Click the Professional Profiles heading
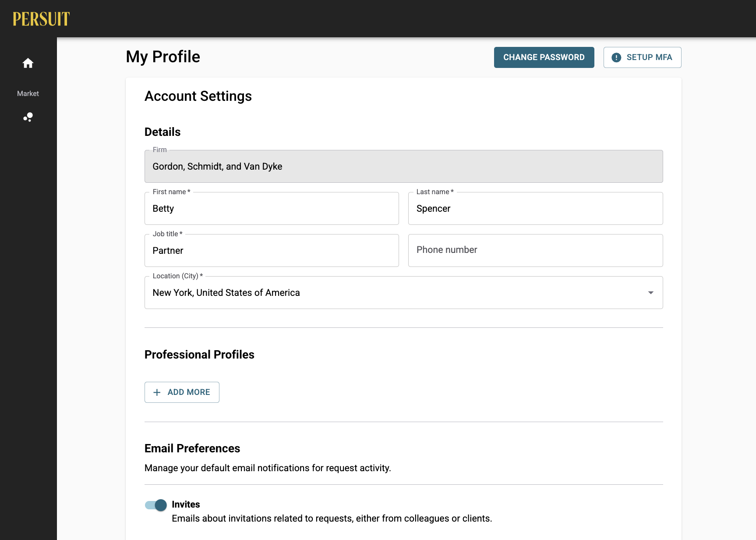 click(x=199, y=355)
